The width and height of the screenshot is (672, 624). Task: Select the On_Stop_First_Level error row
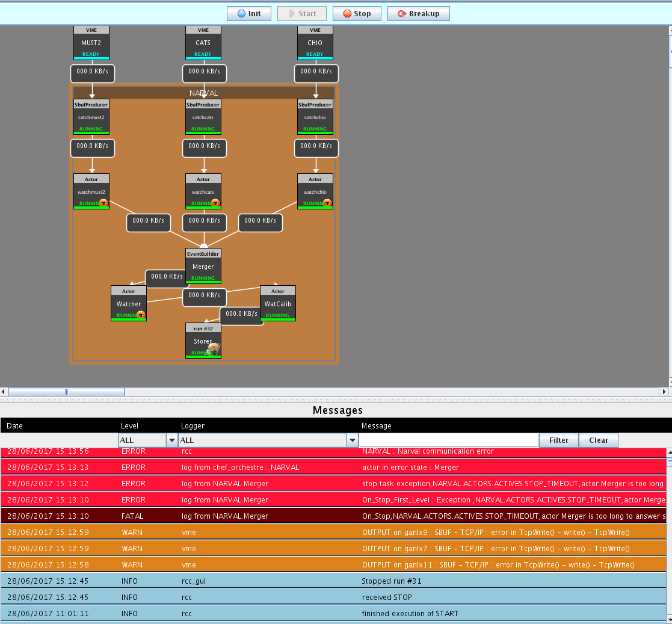point(333,499)
